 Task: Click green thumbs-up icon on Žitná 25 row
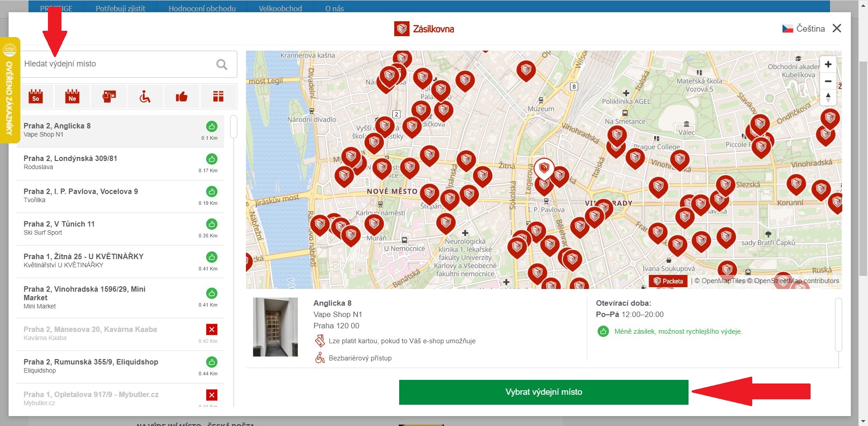click(212, 257)
